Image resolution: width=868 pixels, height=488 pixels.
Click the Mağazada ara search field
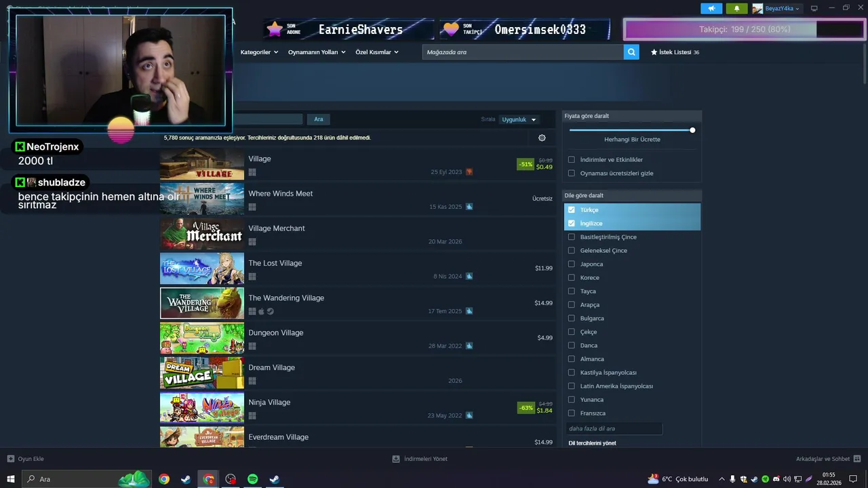pyautogui.click(x=523, y=52)
